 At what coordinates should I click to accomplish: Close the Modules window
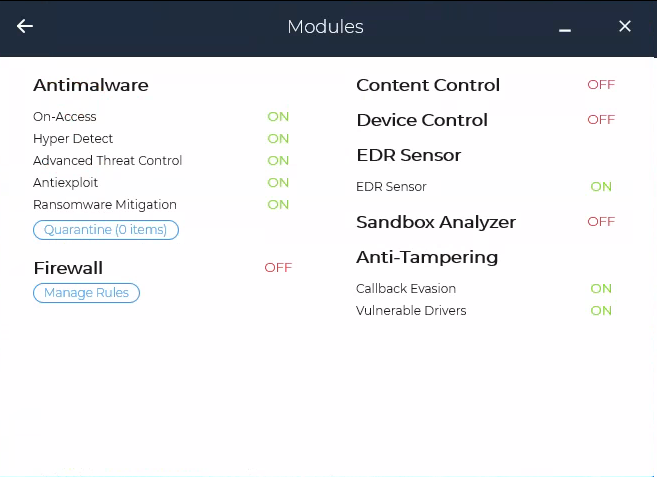(x=625, y=26)
